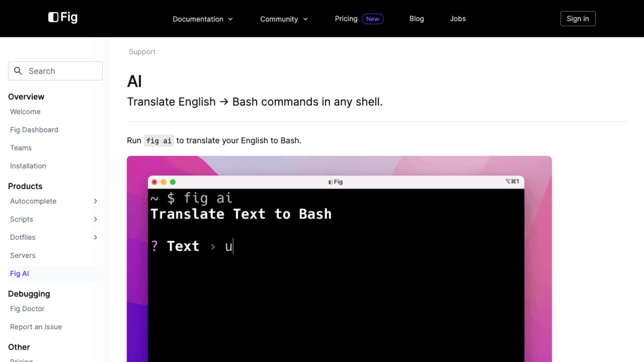Screen dimensions: 644x362
Task: Open the Teams sidebar link
Action: [x=21, y=148]
